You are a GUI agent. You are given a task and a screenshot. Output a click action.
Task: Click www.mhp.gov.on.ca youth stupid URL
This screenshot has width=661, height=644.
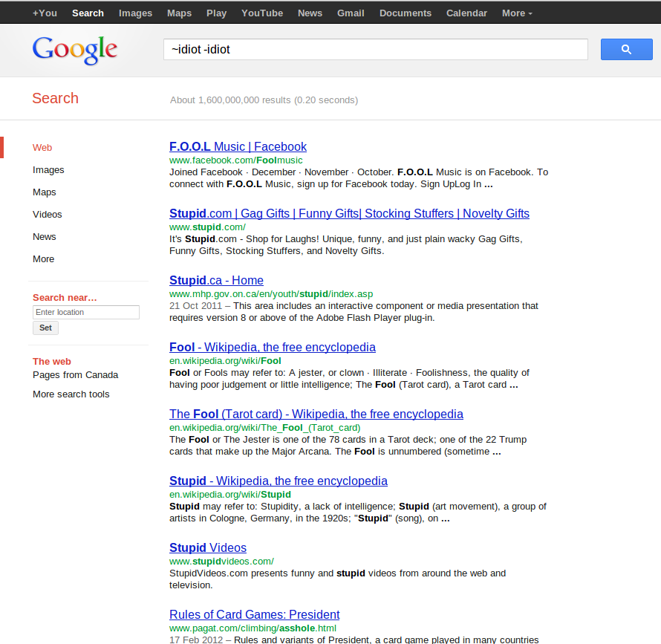271,294
